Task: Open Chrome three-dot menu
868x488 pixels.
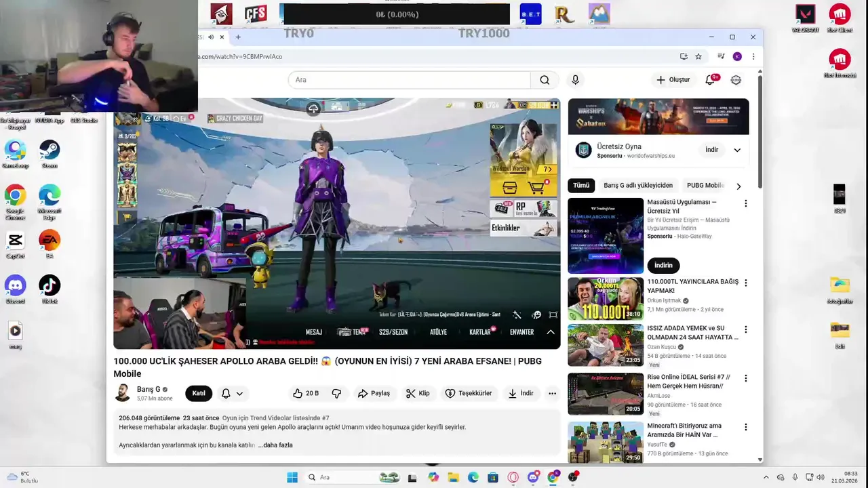Action: (753, 56)
